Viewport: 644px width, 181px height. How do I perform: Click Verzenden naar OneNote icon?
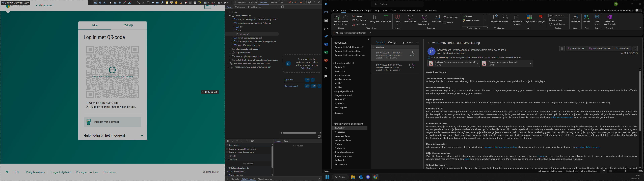coord(609,17)
